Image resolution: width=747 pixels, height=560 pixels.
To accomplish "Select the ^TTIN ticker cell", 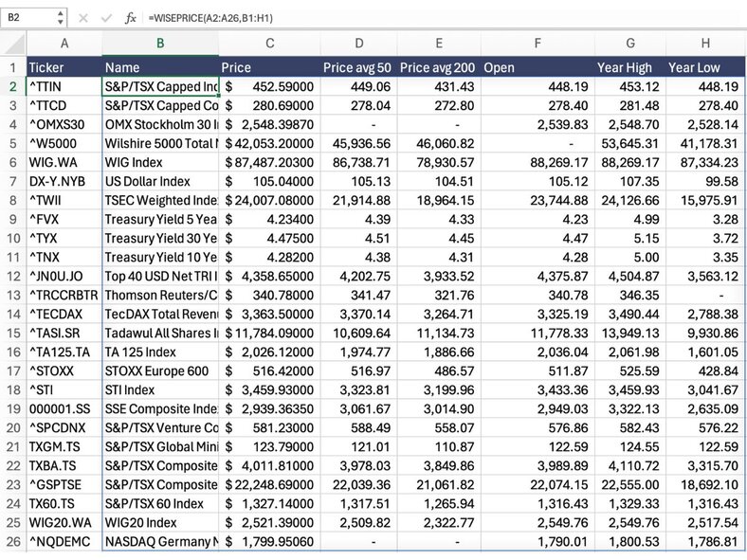I will click(64, 86).
